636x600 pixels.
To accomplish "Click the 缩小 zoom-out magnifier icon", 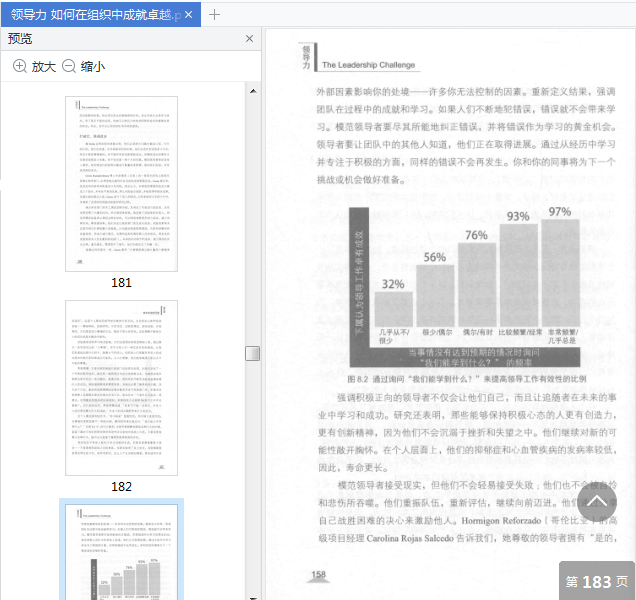I will (x=69, y=66).
